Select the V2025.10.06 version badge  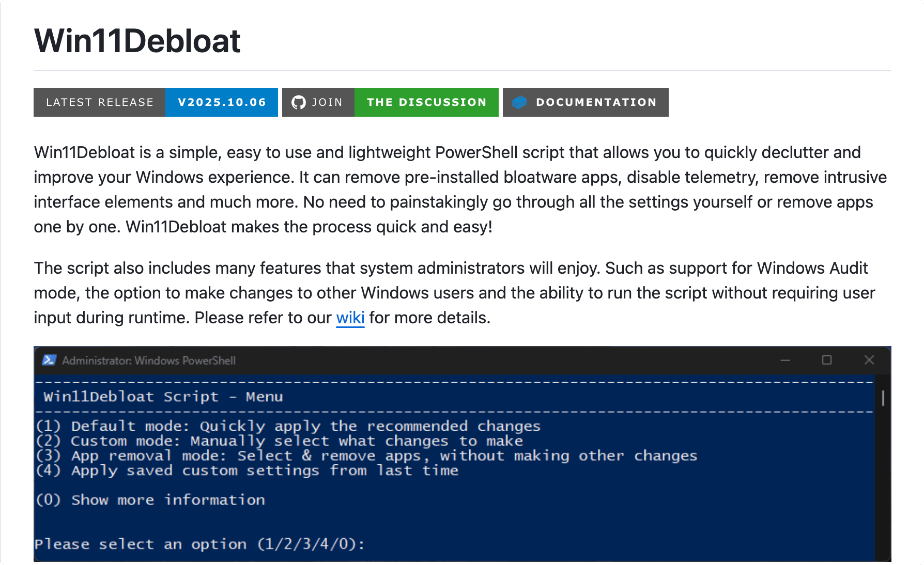pos(221,102)
